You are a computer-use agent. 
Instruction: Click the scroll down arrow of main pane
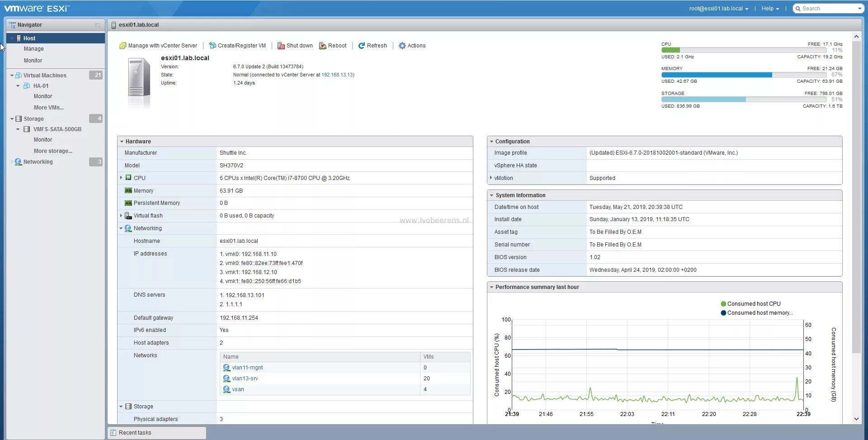coord(856,419)
